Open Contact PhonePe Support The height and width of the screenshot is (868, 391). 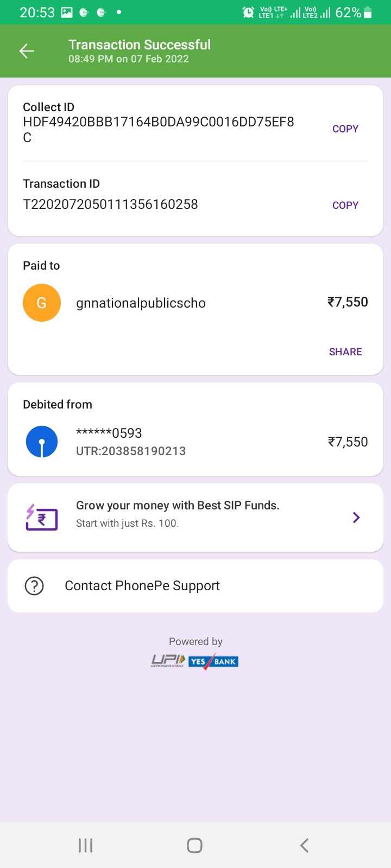point(142,586)
